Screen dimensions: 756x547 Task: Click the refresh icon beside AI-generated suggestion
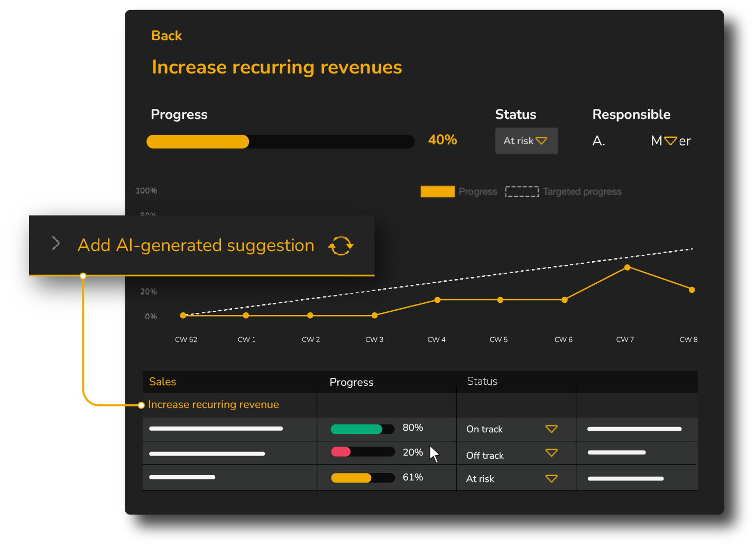[x=340, y=245]
